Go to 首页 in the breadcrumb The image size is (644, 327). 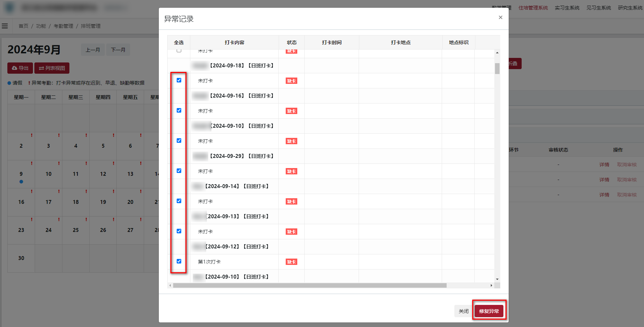pos(23,26)
